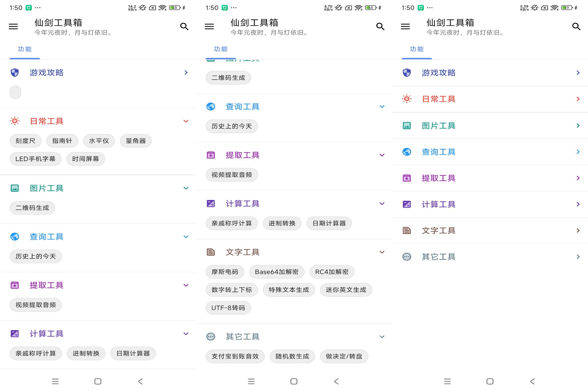Open the search function
The width and height of the screenshot is (588, 392).
[x=184, y=27]
